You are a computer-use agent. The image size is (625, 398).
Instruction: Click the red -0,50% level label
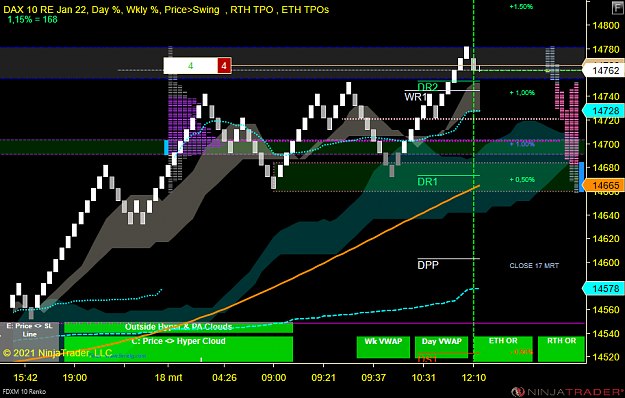tap(521, 352)
